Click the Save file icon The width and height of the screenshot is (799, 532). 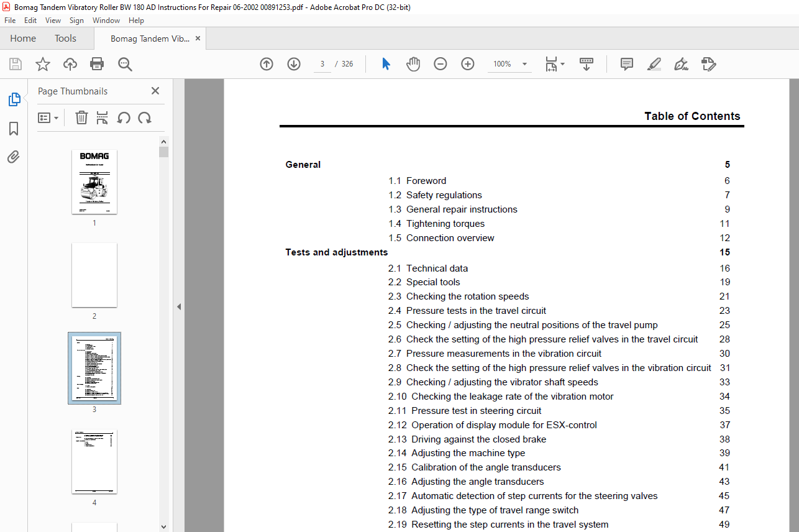tap(16, 64)
